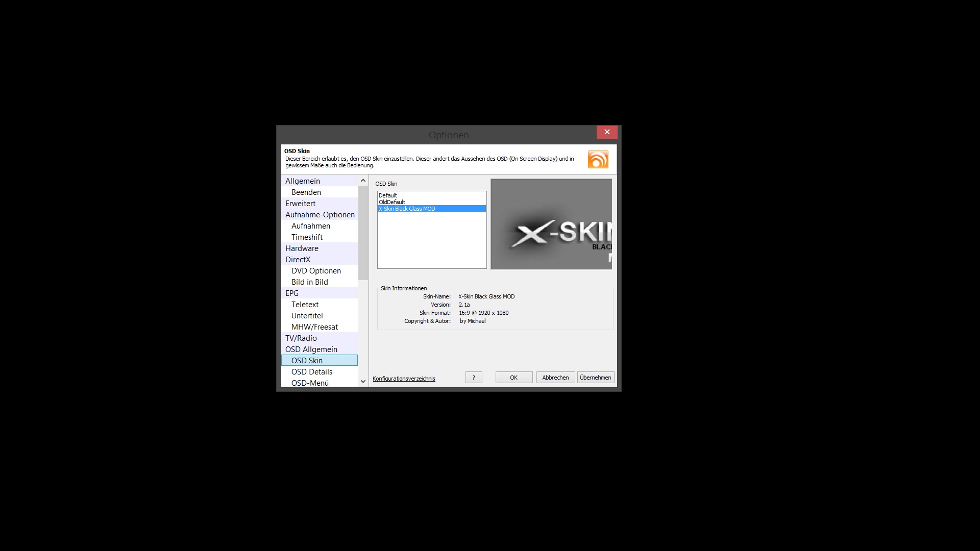The height and width of the screenshot is (551, 980).
Task: Open the EPG settings section
Action: 292,293
